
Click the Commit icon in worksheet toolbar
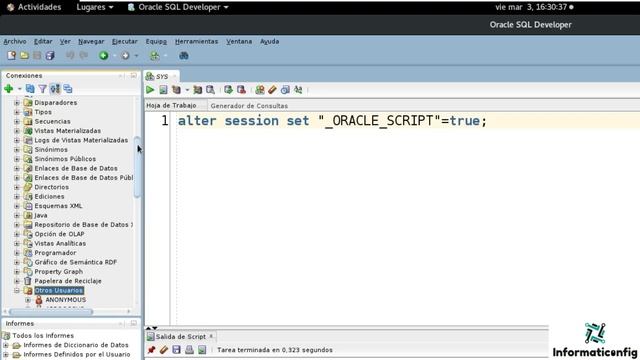click(229, 90)
